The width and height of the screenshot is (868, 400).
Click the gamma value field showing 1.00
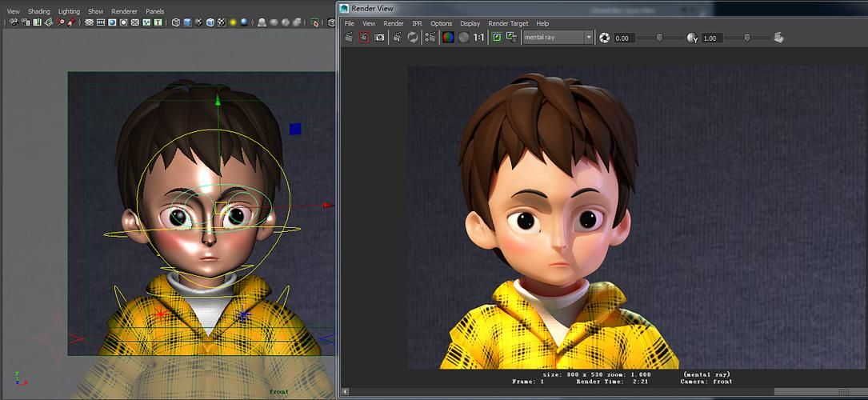click(711, 38)
